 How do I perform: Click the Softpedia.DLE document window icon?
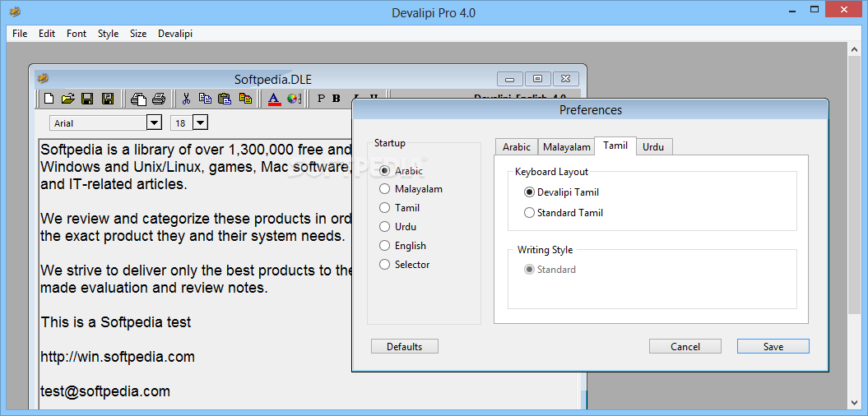click(x=43, y=79)
